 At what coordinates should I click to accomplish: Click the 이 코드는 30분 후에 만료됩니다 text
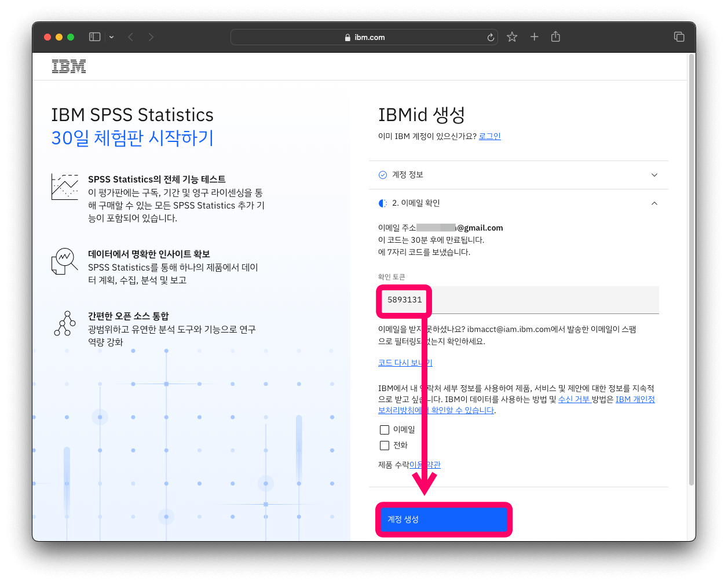pyautogui.click(x=431, y=240)
